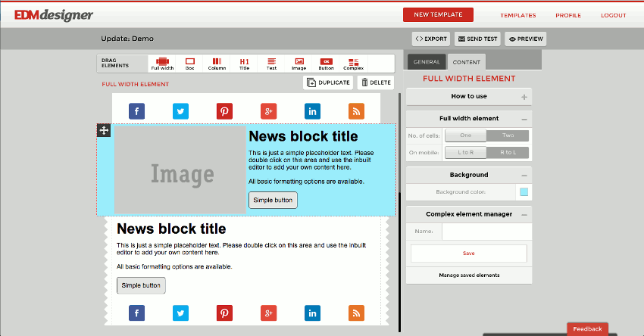Collapse the Complex element manager section

(524, 215)
